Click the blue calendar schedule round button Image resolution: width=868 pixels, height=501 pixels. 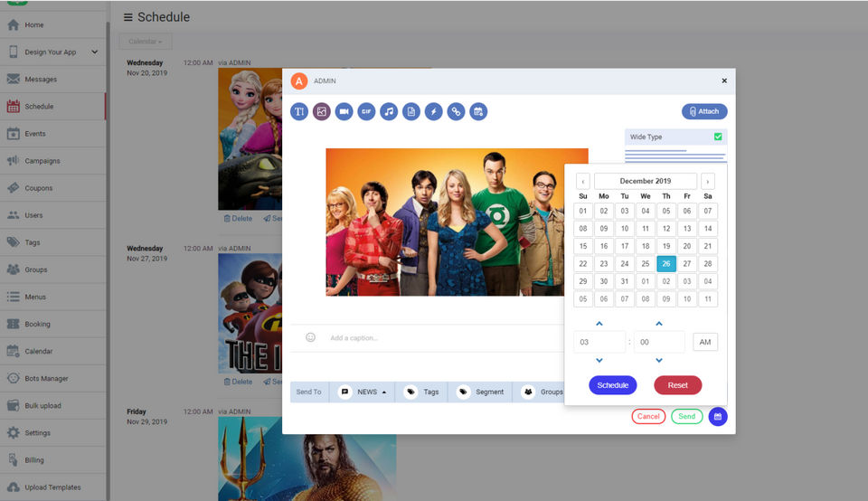pos(718,416)
